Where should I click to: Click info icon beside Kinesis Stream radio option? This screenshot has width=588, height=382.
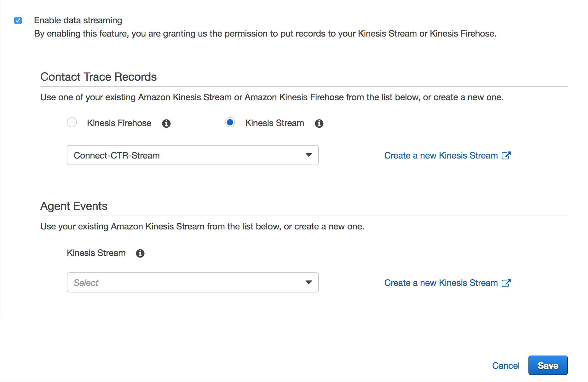[319, 124]
